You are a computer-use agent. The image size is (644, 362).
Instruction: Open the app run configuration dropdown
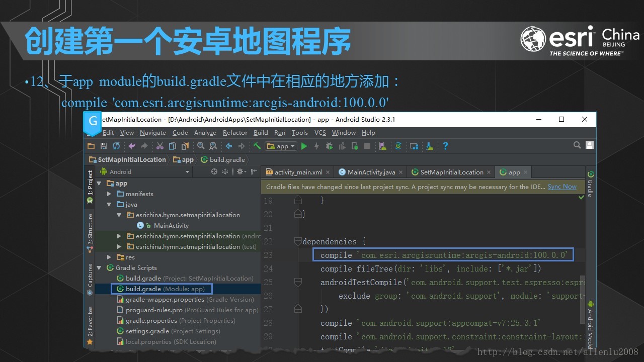tap(281, 146)
